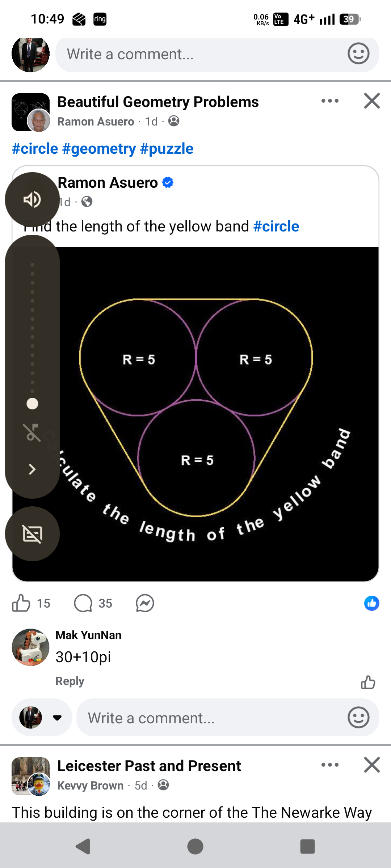Viewport: 391px width, 868px height.
Task: Like Mak YunNan's comment
Action: 368,682
